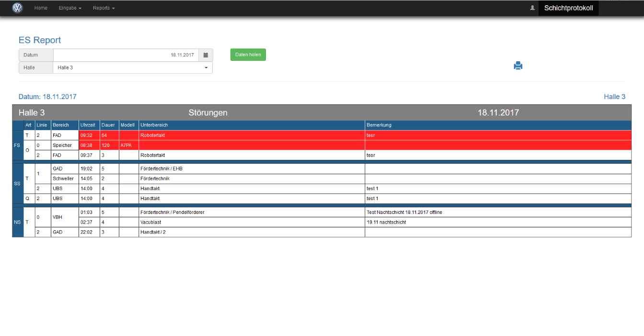Click the Uhrzeit column header
The width and height of the screenshot is (644, 336).
pyautogui.click(x=89, y=125)
